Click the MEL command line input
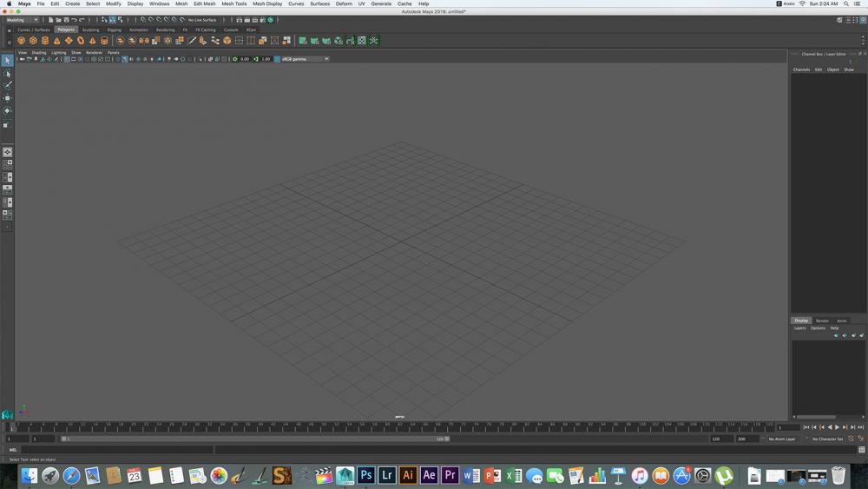 click(x=116, y=450)
